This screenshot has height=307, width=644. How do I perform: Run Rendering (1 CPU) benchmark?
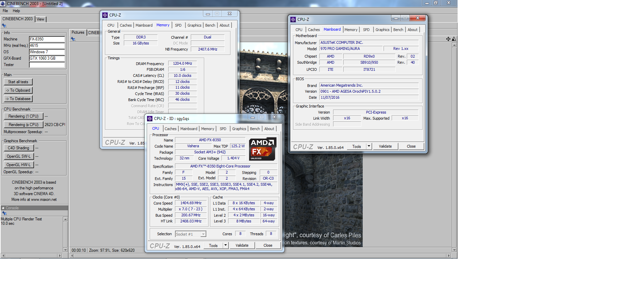pos(24,116)
